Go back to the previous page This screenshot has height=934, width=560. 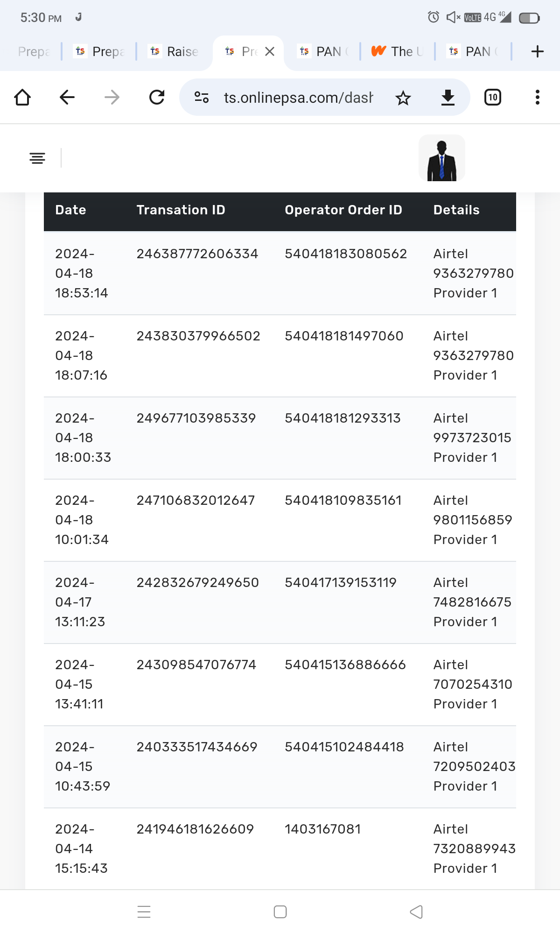pyautogui.click(x=67, y=97)
